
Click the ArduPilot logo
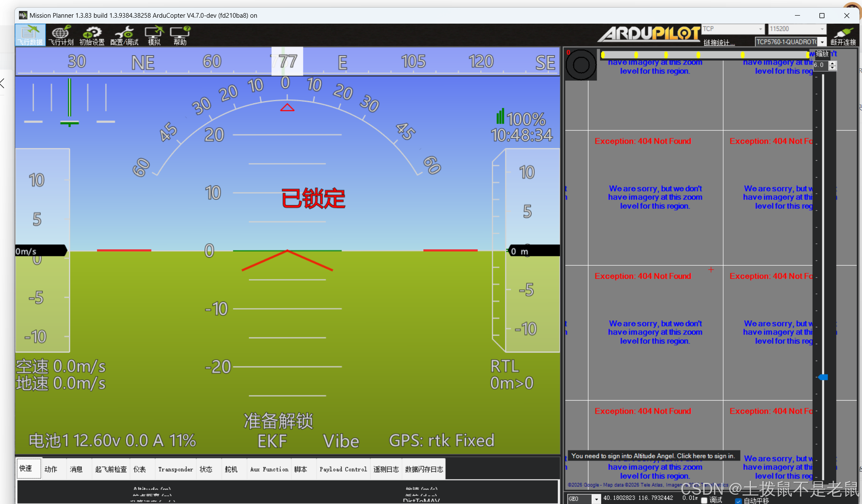point(649,34)
